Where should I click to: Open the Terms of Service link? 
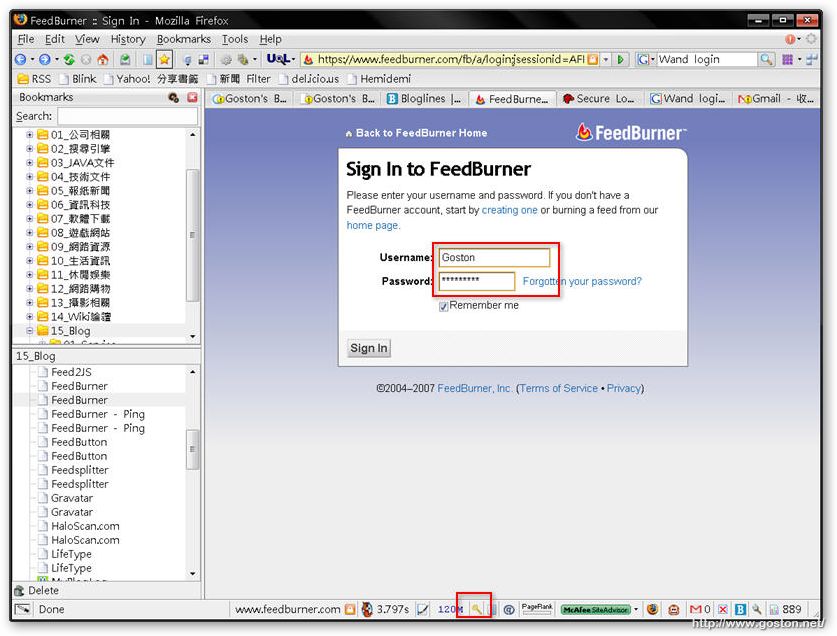coord(558,388)
